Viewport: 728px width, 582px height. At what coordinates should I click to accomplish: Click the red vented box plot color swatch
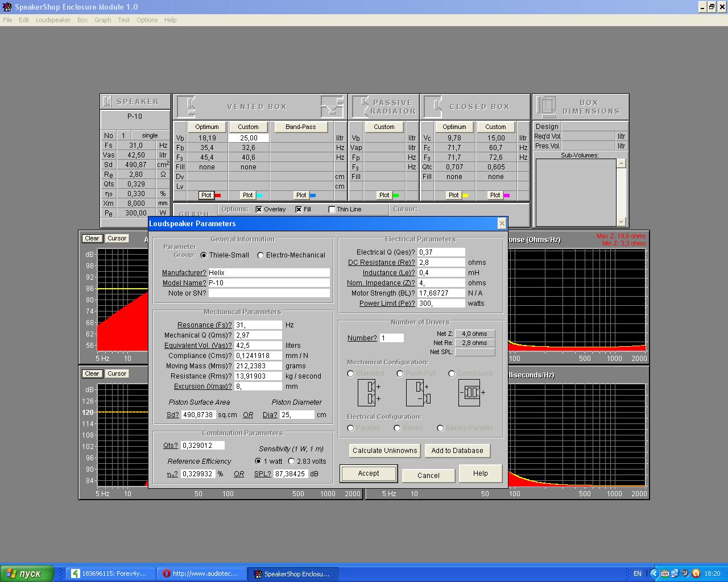coord(218,196)
